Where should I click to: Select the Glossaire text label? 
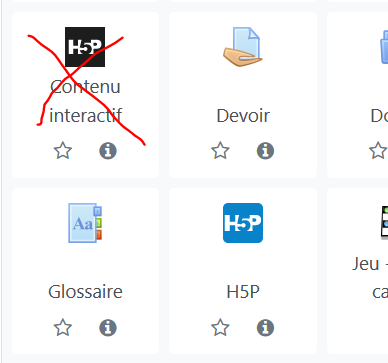85,292
